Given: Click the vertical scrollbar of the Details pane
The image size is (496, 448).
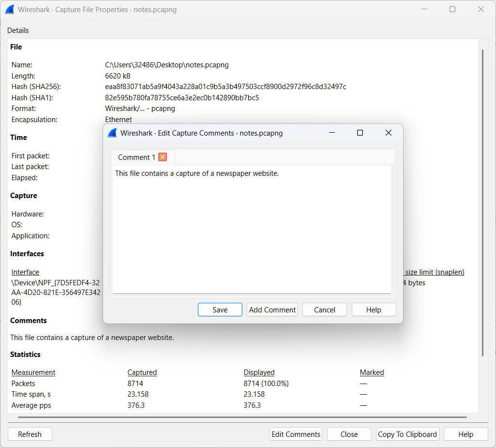Looking at the screenshot, I should pyautogui.click(x=482, y=194).
